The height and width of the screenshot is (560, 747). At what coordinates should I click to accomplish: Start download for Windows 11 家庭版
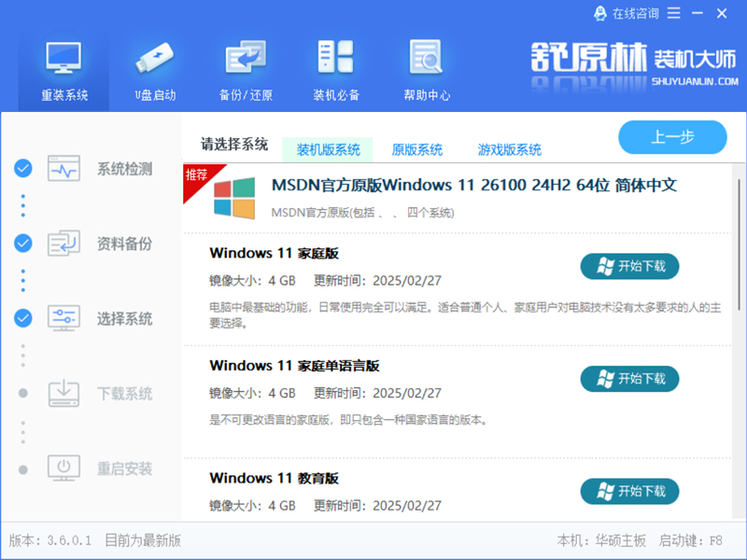tap(629, 266)
